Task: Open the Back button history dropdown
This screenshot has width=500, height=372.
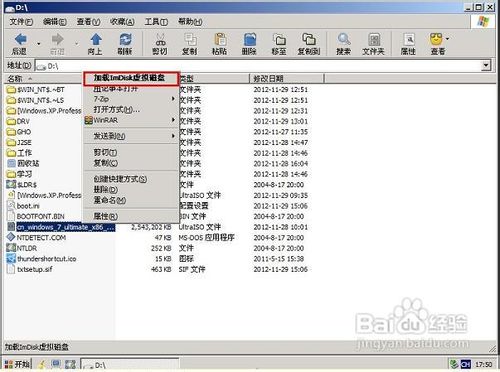Action: (x=39, y=44)
